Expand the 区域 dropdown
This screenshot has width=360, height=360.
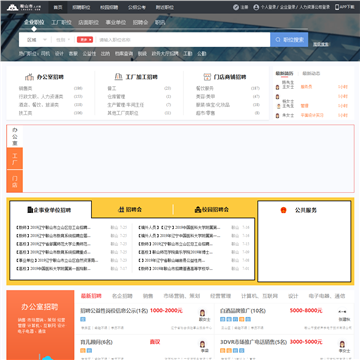tap(37, 40)
